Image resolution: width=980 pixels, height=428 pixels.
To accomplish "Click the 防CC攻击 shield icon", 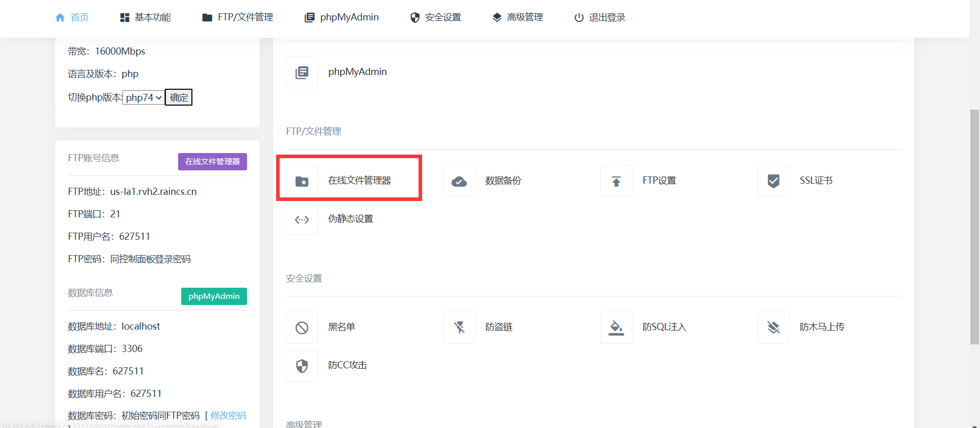I will [x=302, y=366].
